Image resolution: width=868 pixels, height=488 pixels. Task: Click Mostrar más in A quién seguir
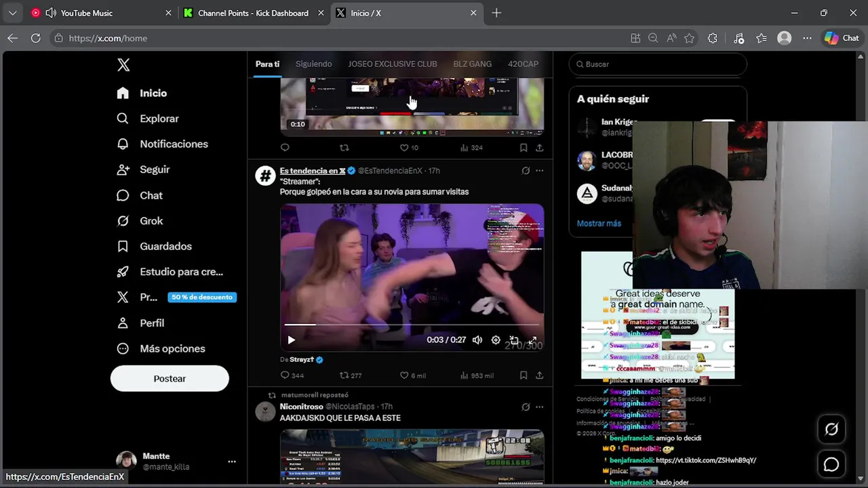[x=599, y=224]
